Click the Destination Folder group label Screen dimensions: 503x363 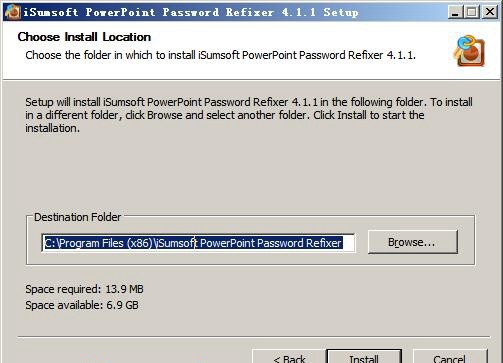77,217
